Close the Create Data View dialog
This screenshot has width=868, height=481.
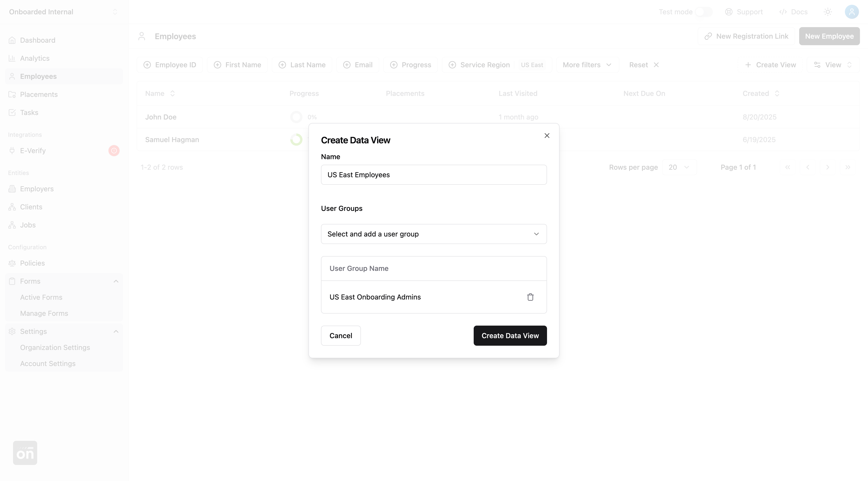point(547,135)
